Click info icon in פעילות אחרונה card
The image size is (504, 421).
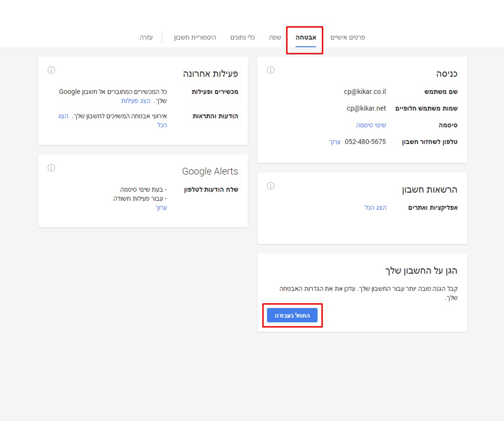51,70
